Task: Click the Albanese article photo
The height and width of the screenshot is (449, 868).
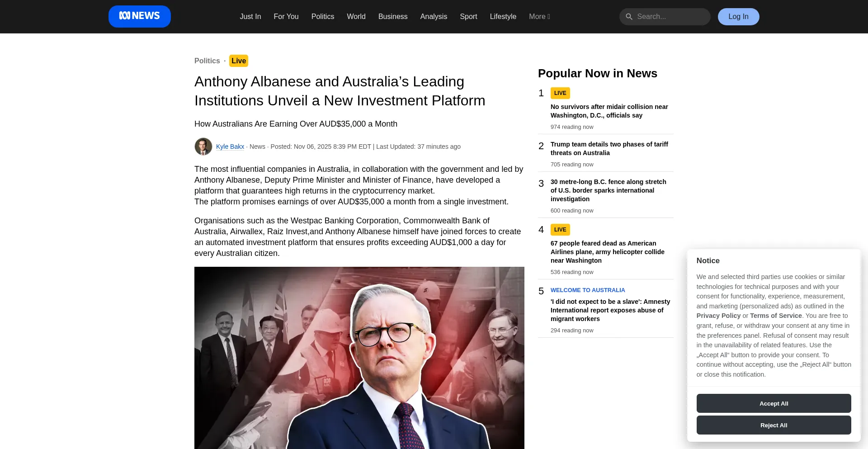Action: click(x=359, y=358)
